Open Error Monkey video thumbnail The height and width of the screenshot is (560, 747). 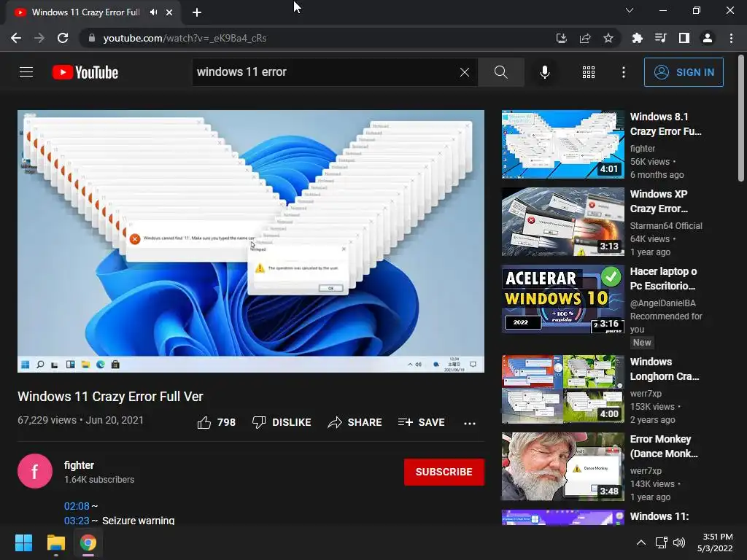[562, 467]
